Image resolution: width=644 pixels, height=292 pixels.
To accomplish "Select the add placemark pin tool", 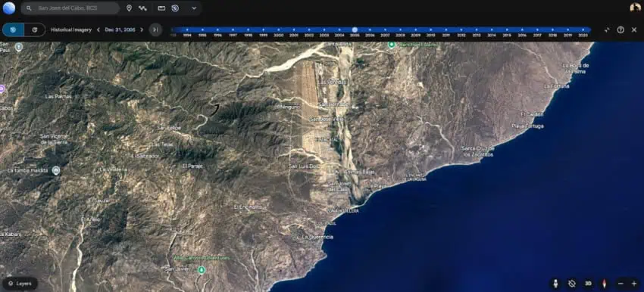I will click(129, 8).
